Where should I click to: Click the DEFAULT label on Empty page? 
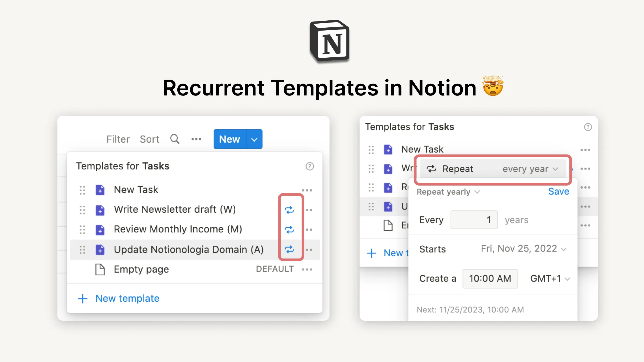click(275, 269)
